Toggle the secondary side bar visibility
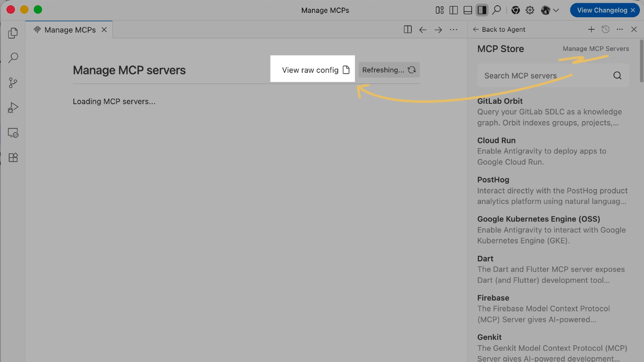Screen dimensions: 644x362 coord(482,10)
